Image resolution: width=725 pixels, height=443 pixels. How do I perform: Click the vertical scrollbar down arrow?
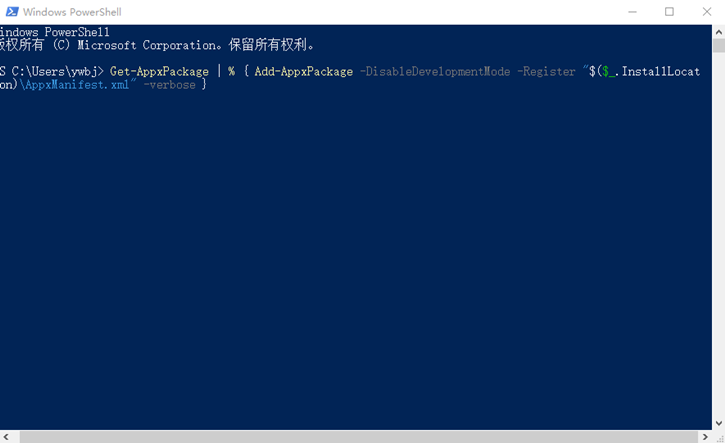pos(718,423)
